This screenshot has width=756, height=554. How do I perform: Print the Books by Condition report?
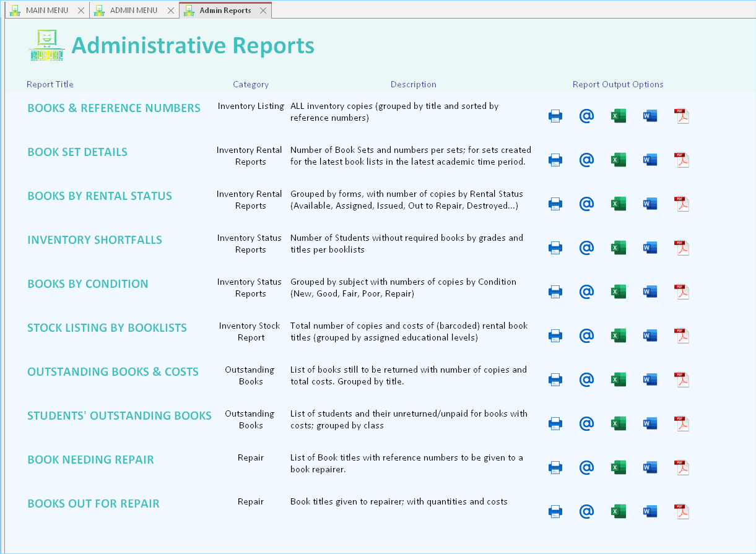coord(555,292)
